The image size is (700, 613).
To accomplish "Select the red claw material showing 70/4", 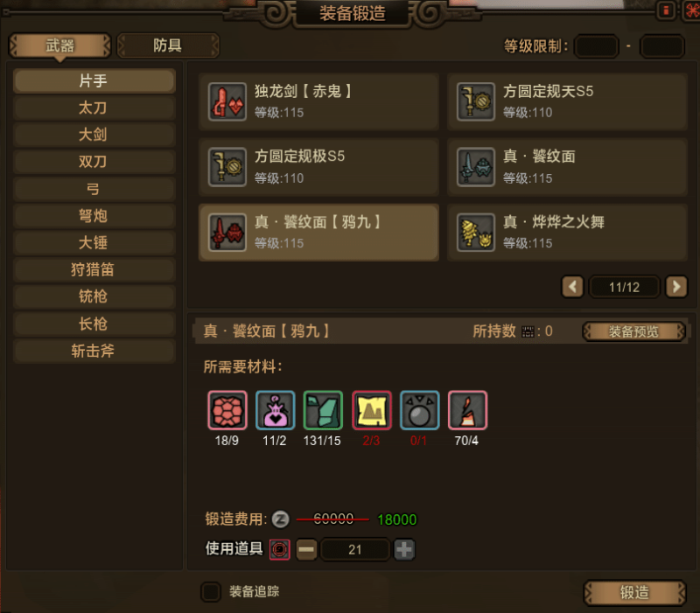I will 468,410.
